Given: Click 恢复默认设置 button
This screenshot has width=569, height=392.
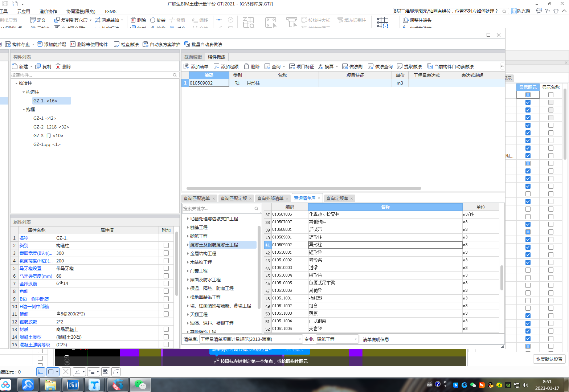Looking at the screenshot, I should pyautogui.click(x=549, y=359).
